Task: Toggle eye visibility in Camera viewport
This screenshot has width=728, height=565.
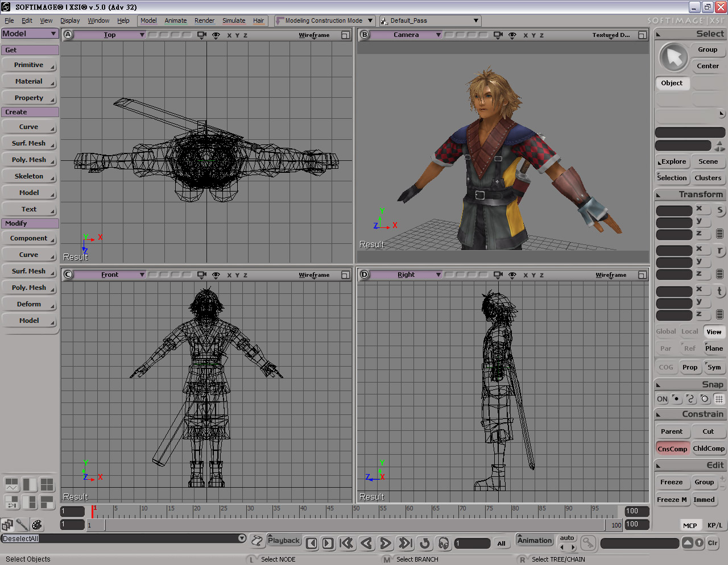Action: (x=512, y=35)
